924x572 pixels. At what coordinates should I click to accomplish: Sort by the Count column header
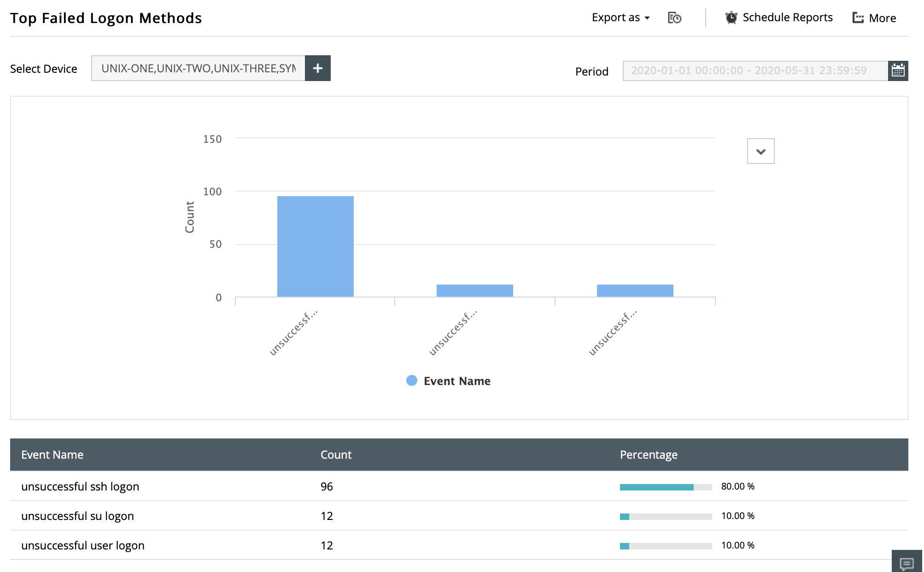pos(336,455)
